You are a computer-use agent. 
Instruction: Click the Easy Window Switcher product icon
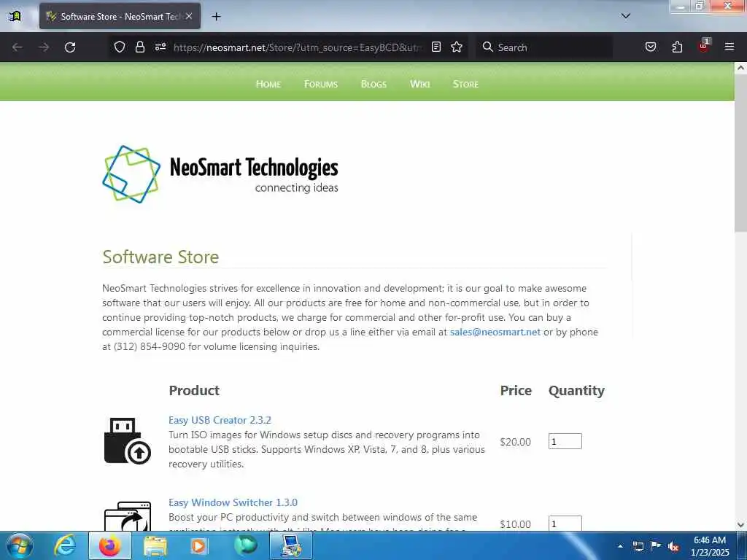(x=127, y=516)
